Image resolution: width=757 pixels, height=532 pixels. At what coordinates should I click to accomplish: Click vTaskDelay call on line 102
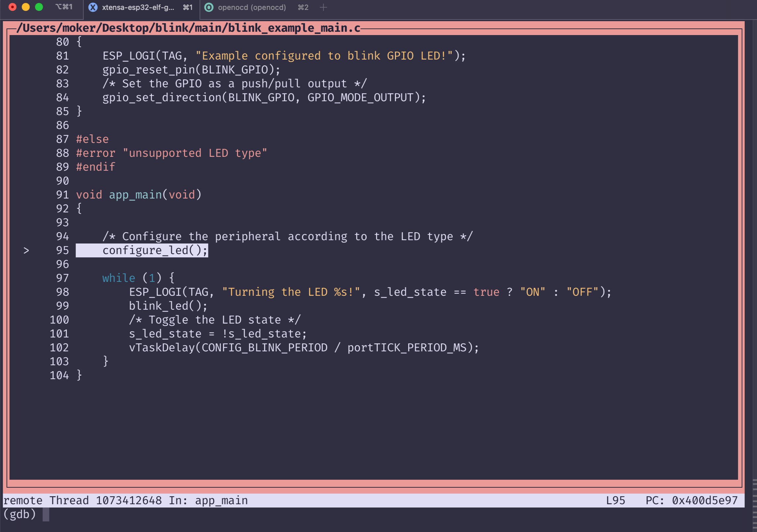304,348
